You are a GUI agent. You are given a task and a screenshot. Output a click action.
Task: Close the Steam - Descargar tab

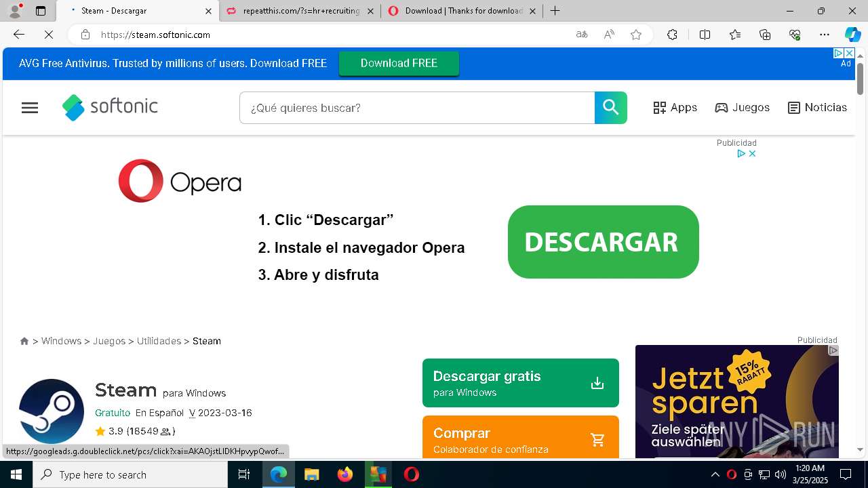(208, 11)
